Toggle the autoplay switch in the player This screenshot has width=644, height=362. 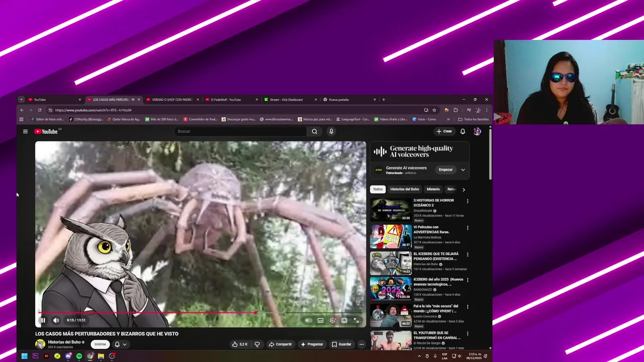point(308,320)
